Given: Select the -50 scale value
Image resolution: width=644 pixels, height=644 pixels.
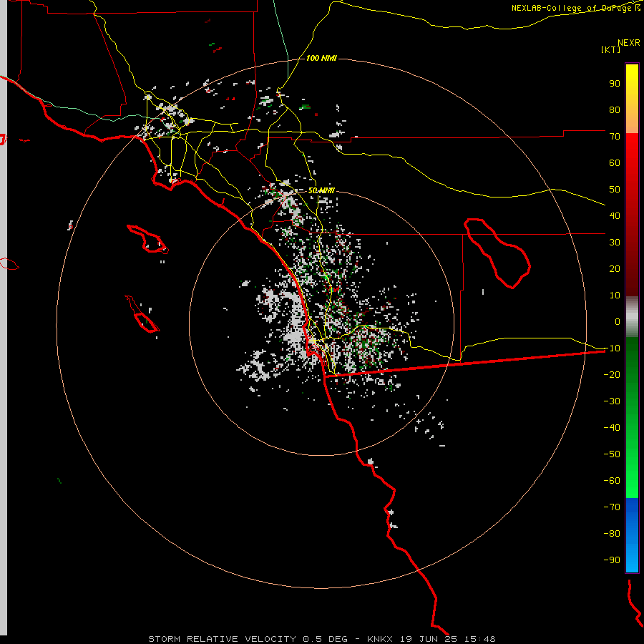Looking at the screenshot, I should click(612, 454).
